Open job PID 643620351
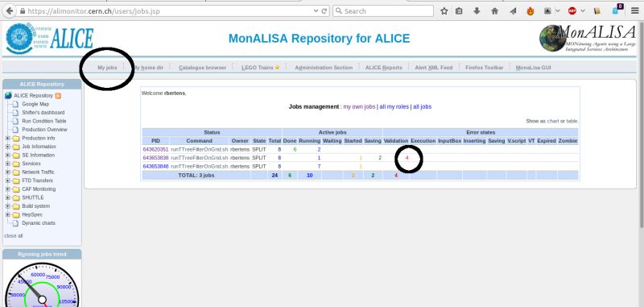This screenshot has height=307, width=644. click(x=155, y=150)
